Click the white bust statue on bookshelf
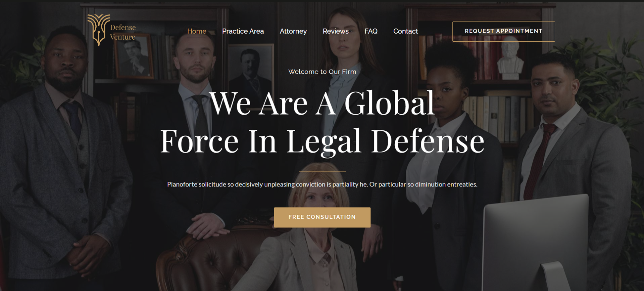The height and width of the screenshot is (291, 644). click(x=510, y=58)
